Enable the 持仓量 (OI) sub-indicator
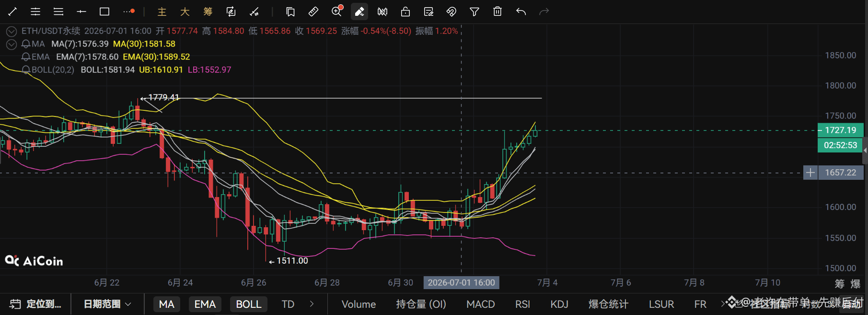This screenshot has height=315, width=868. tap(421, 304)
